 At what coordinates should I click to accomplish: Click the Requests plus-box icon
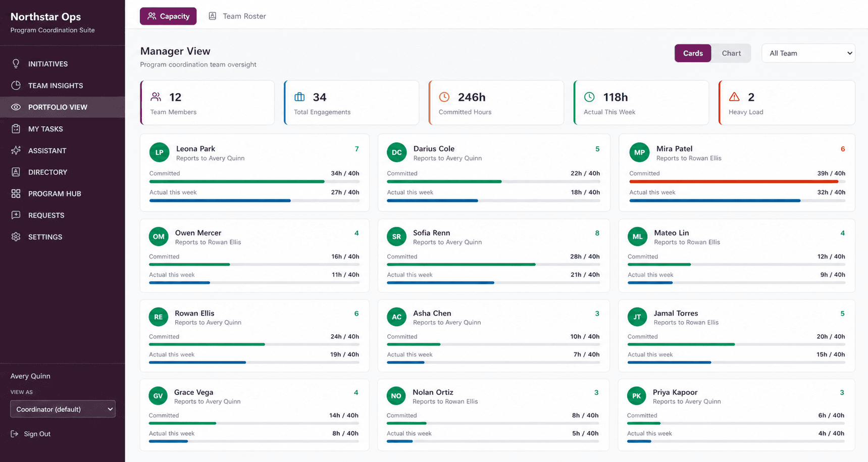(x=16, y=215)
